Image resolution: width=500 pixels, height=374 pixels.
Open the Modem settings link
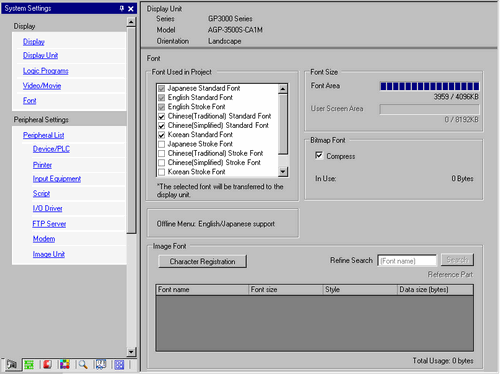point(44,239)
